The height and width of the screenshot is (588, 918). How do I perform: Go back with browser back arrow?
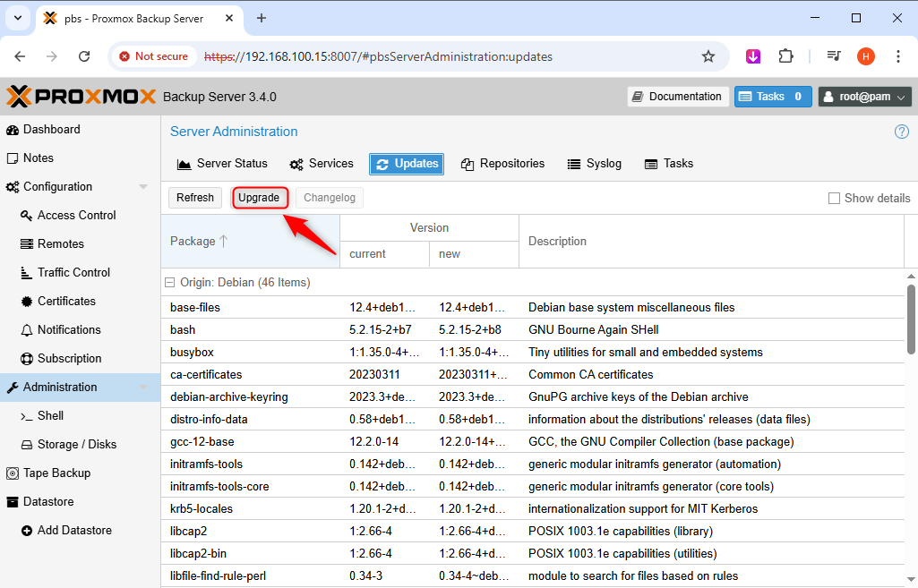[x=20, y=56]
